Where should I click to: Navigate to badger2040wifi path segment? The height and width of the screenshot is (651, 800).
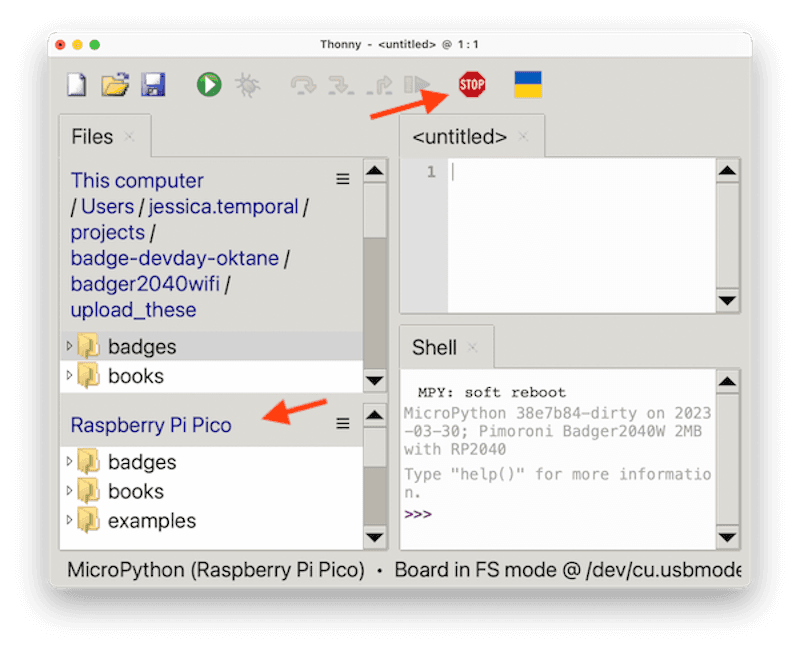(x=145, y=284)
